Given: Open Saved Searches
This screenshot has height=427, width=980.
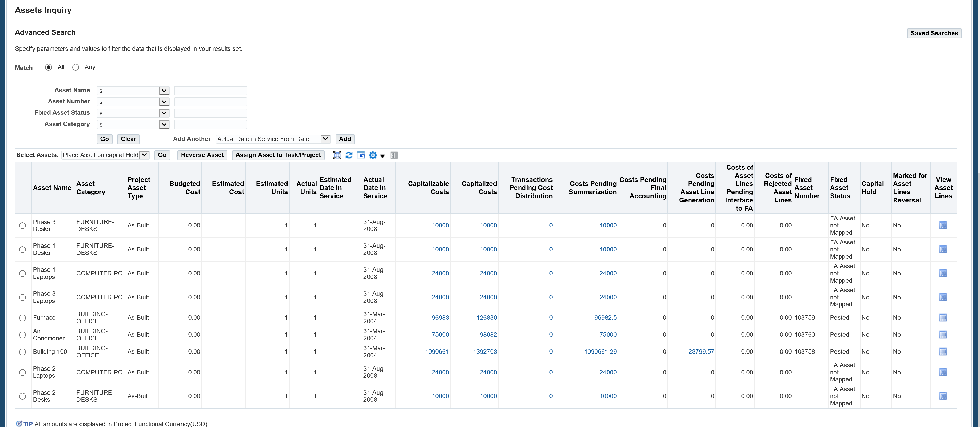Looking at the screenshot, I should [x=934, y=33].
